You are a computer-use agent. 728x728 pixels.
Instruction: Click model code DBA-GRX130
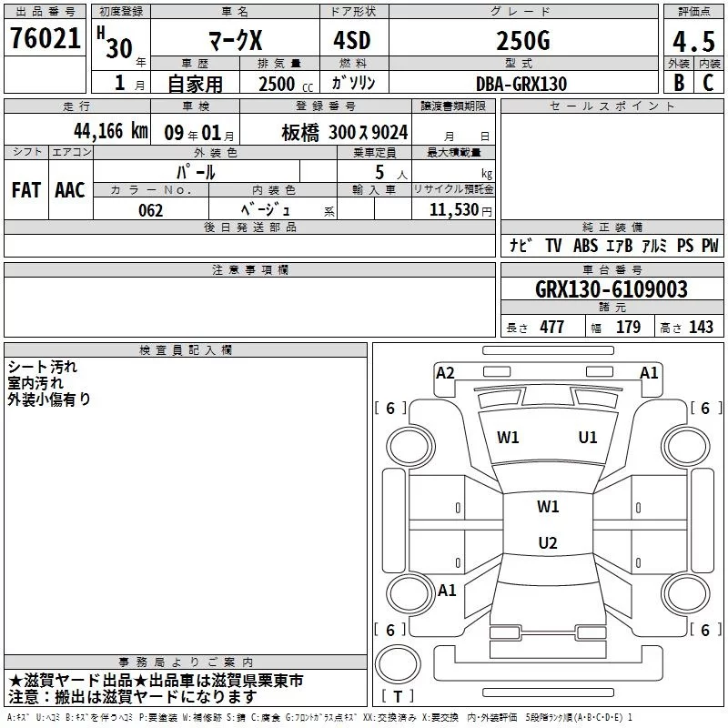(x=521, y=84)
